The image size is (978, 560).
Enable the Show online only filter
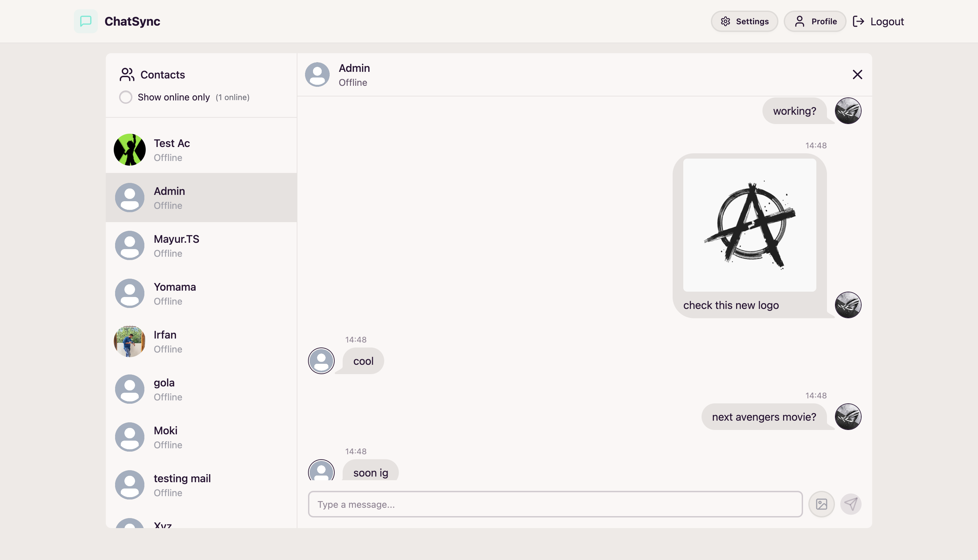point(125,97)
